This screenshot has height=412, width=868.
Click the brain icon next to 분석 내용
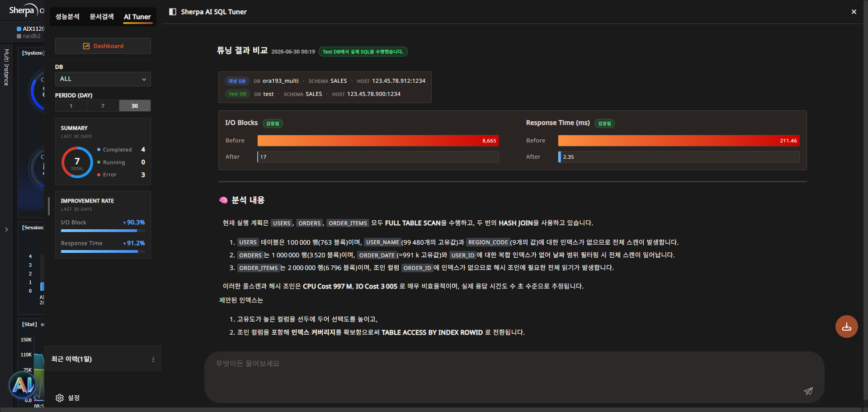click(x=223, y=200)
